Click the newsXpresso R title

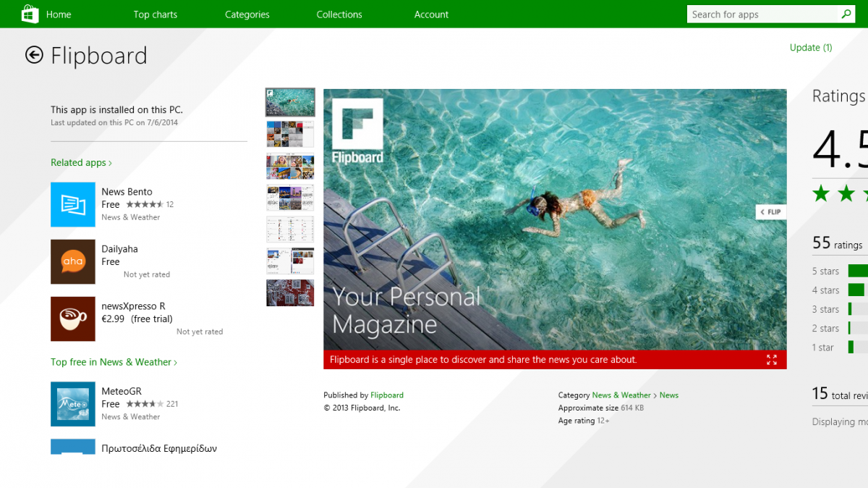(134, 306)
